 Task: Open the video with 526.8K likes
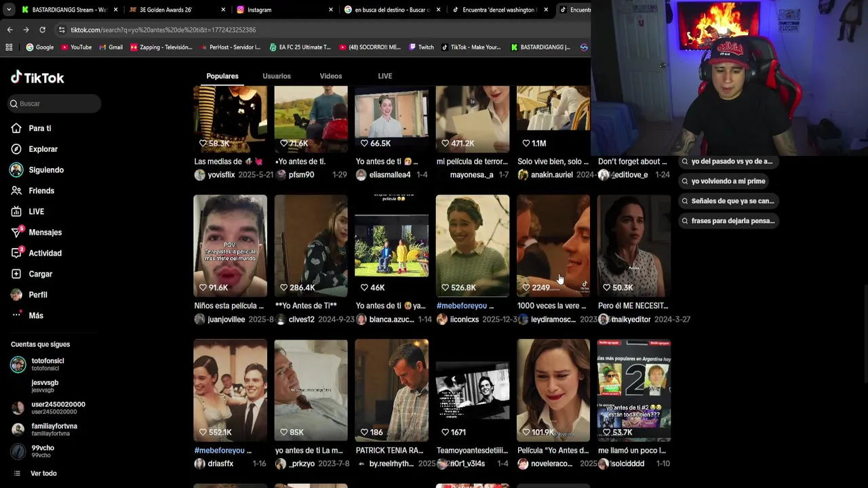[472, 246]
